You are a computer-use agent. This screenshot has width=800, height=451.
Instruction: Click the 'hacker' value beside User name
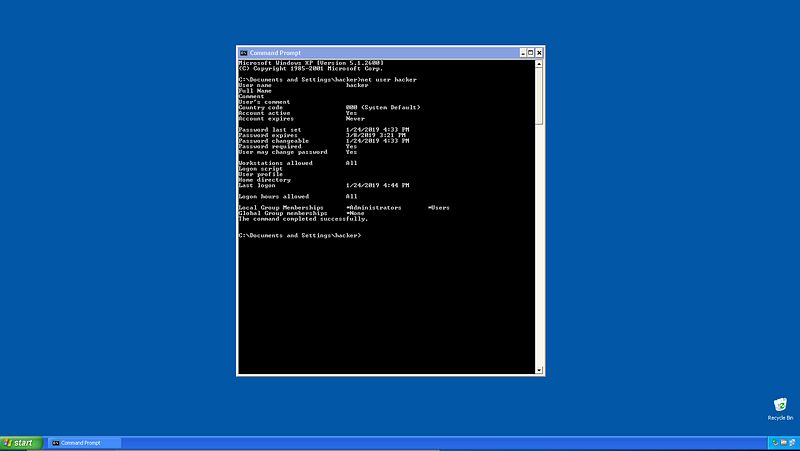pos(357,85)
